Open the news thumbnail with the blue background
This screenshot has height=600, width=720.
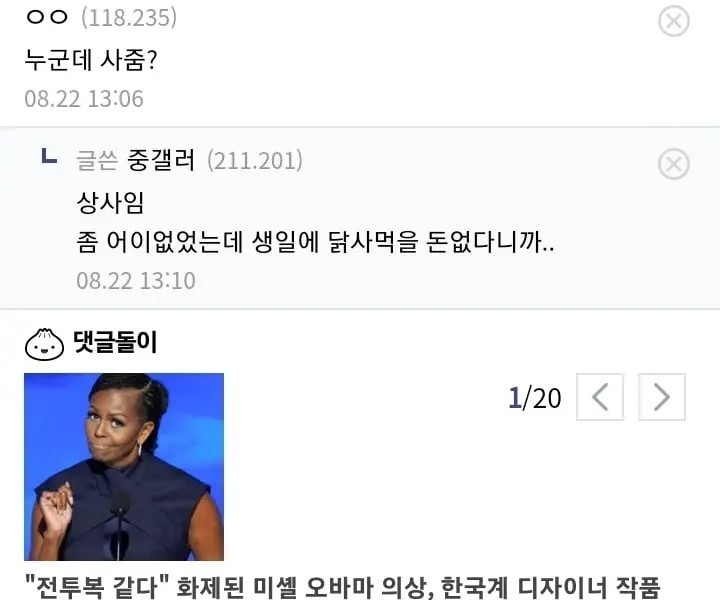[x=124, y=467]
